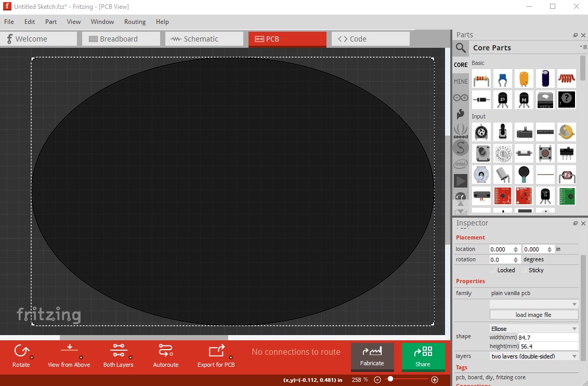The width and height of the screenshot is (588, 386).
Task: Select the ellipse PCB board on canvas
Action: tap(233, 191)
